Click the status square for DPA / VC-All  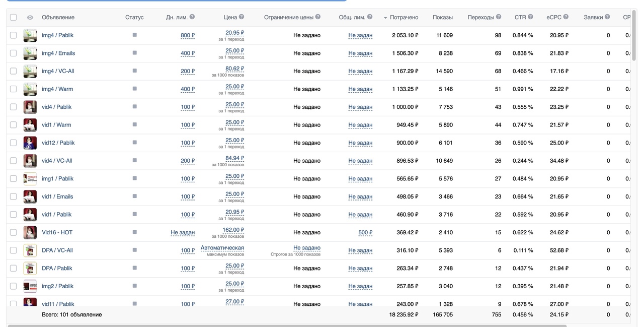tap(134, 250)
